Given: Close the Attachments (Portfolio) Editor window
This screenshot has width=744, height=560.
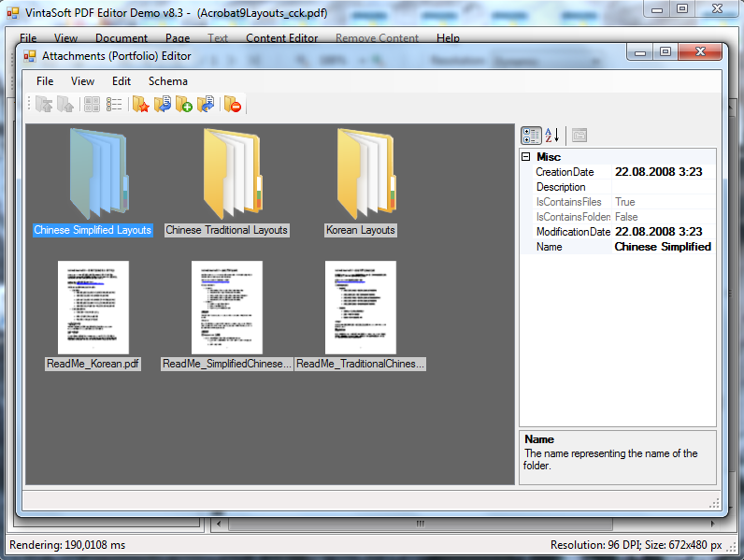Looking at the screenshot, I should 700,51.
